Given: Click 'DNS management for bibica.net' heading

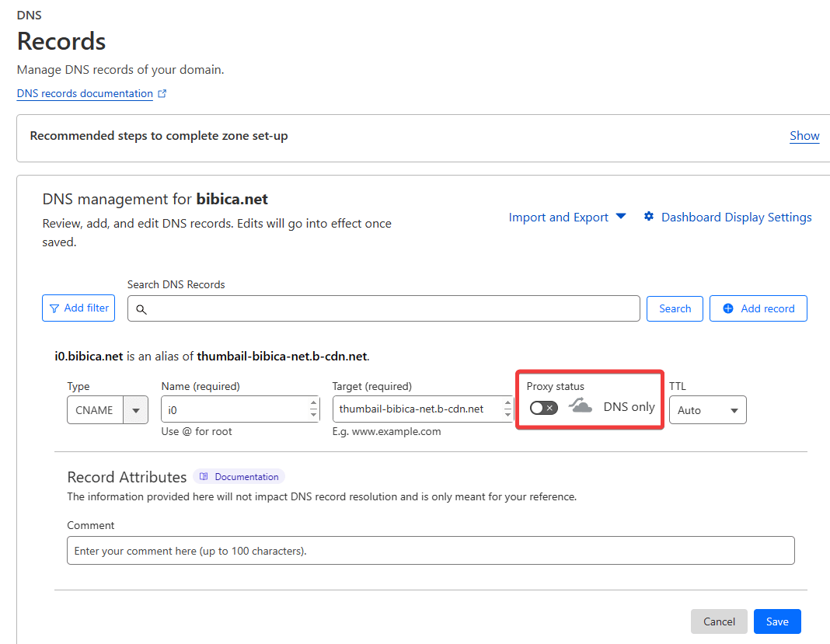Looking at the screenshot, I should pos(155,200).
